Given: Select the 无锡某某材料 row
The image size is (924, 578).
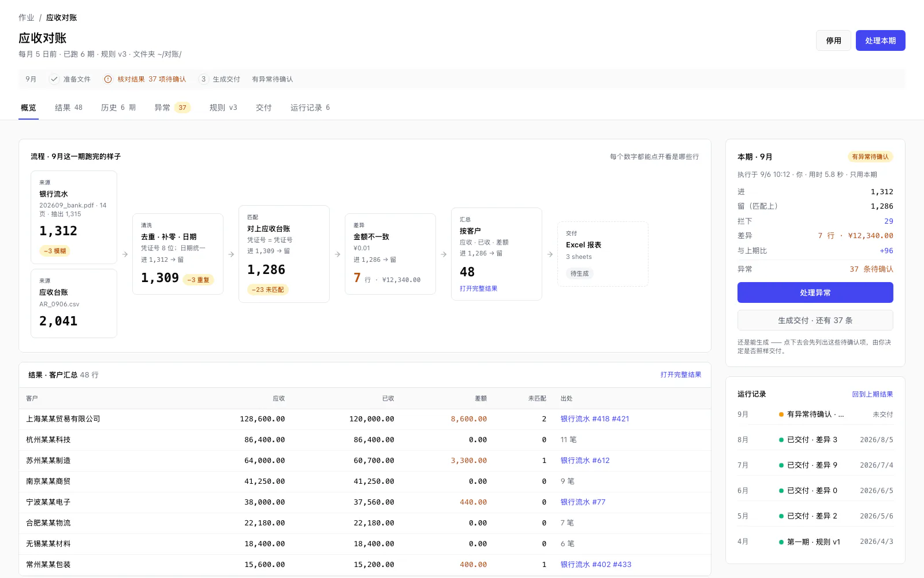Looking at the screenshot, I should (364, 544).
